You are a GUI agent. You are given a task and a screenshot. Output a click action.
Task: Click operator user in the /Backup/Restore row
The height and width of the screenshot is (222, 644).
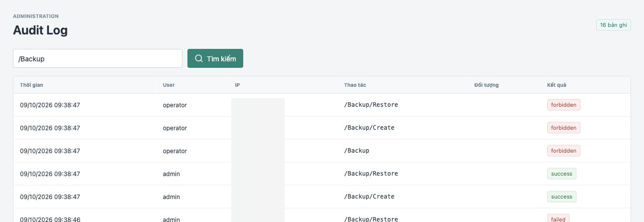pyautogui.click(x=175, y=105)
